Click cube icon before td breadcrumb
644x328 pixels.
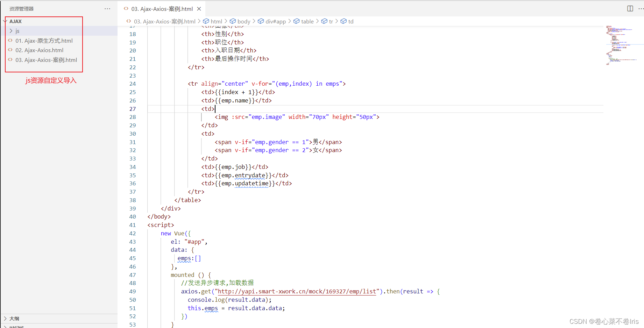point(344,21)
